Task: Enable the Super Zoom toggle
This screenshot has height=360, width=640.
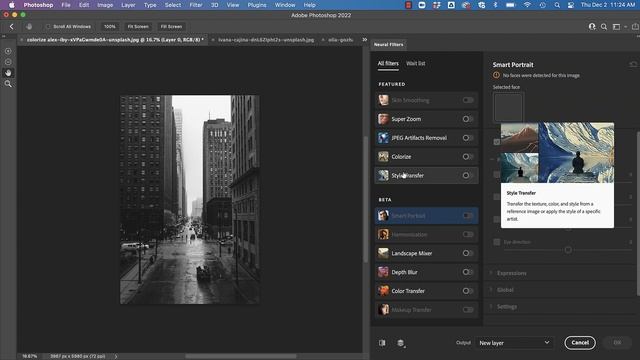Action: [x=468, y=119]
